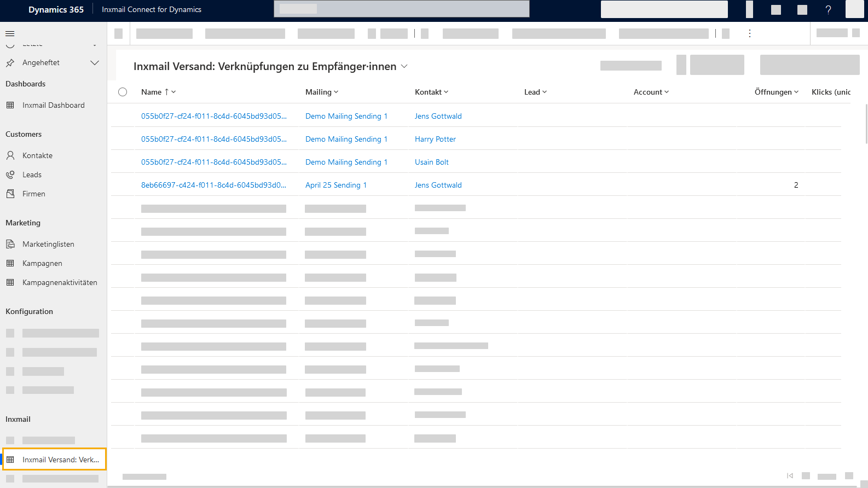Expand the Angeheftet pinned section
The image size is (868, 488).
tap(95, 63)
